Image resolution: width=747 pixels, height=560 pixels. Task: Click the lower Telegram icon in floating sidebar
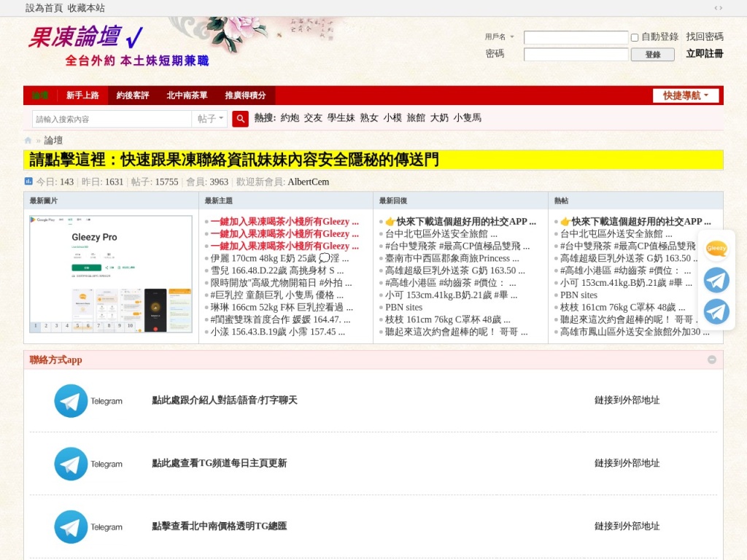pyautogui.click(x=716, y=311)
